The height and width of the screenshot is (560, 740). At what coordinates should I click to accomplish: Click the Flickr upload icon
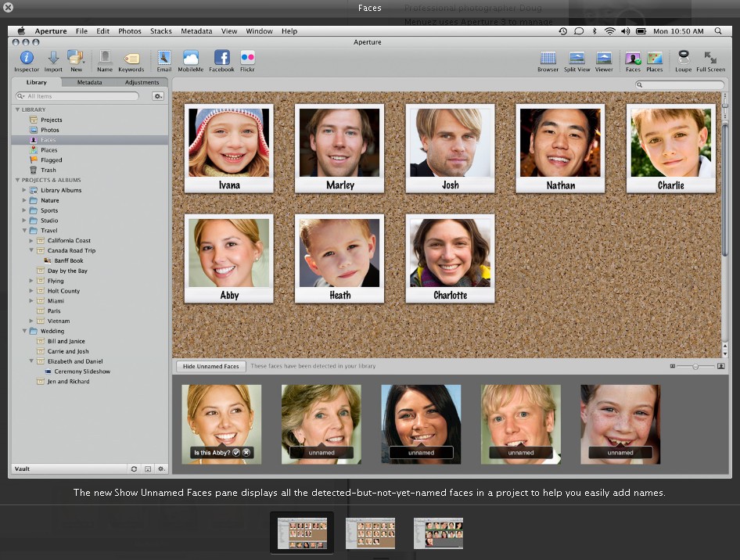coord(247,59)
